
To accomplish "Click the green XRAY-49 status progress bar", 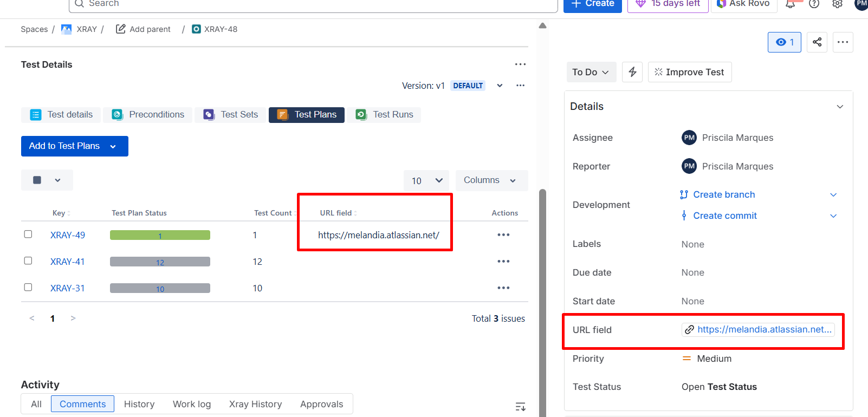I will tap(160, 235).
